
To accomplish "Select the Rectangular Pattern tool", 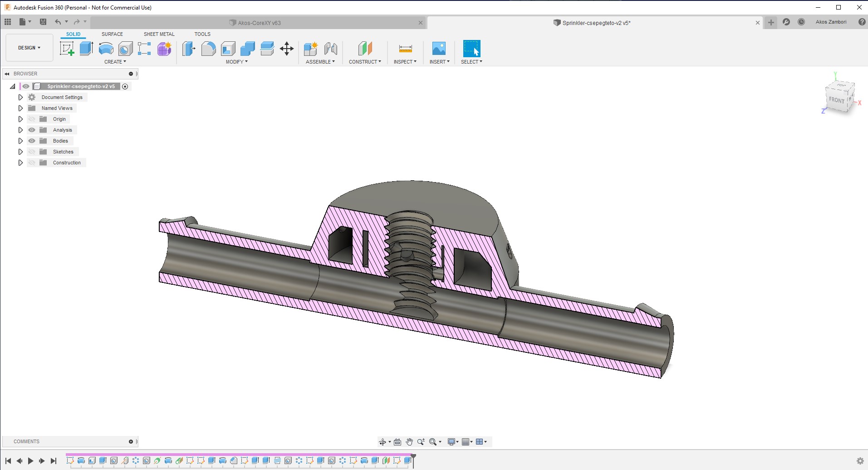I will pyautogui.click(x=144, y=49).
